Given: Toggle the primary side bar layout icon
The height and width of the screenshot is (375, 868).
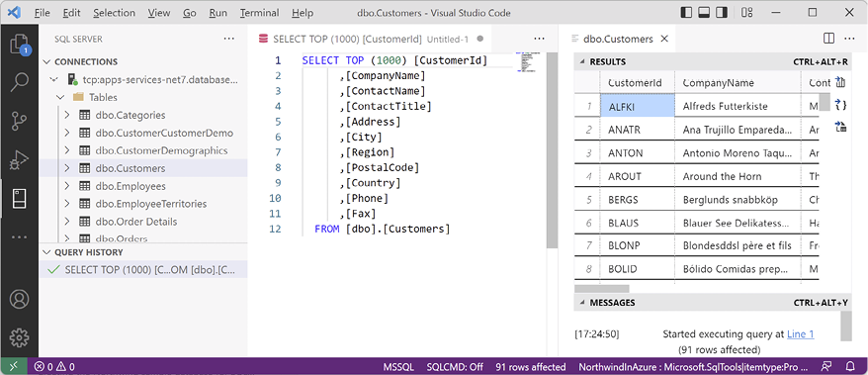Looking at the screenshot, I should [x=686, y=12].
